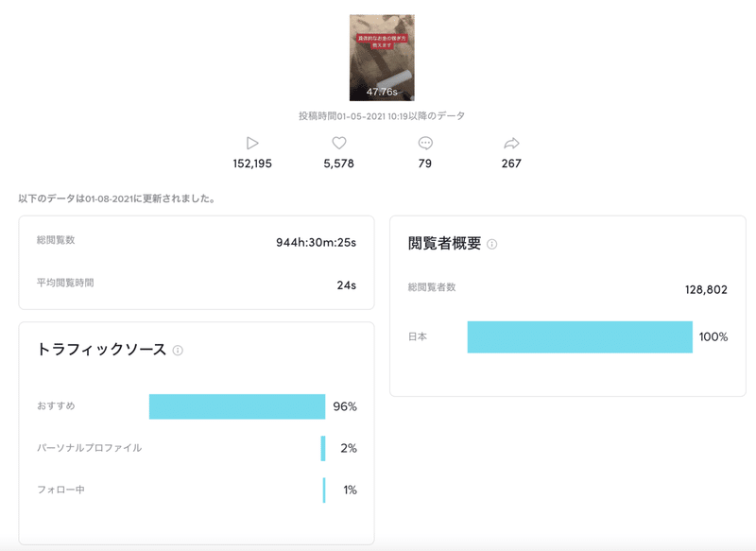Click the パーソナルプロファイル bar
Image resolution: width=756 pixels, height=551 pixels.
pyautogui.click(x=323, y=448)
